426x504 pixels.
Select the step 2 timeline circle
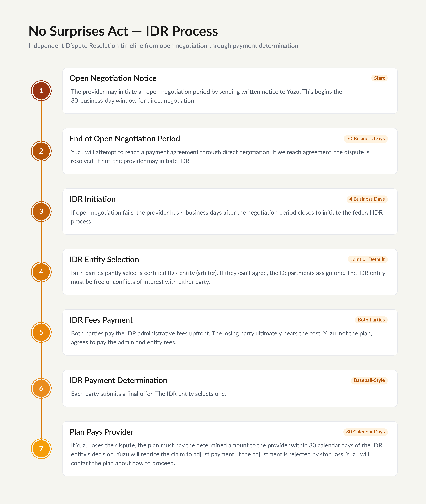(41, 151)
